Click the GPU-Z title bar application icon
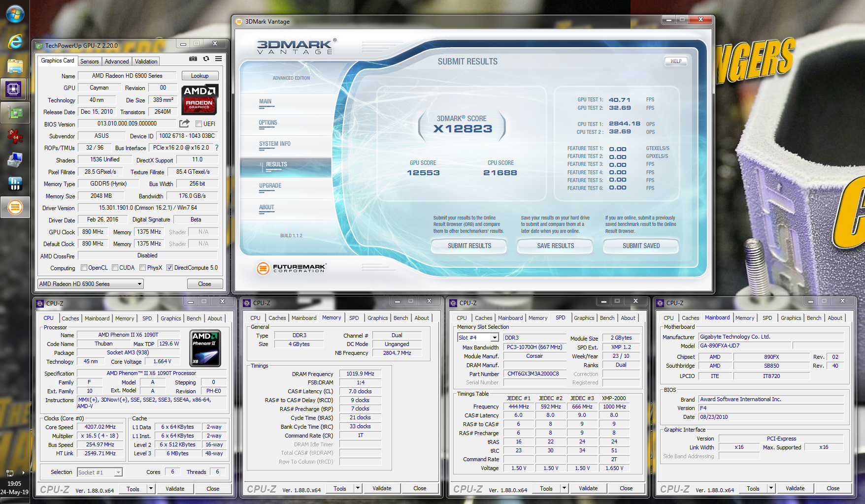This screenshot has width=865, height=504. click(39, 46)
